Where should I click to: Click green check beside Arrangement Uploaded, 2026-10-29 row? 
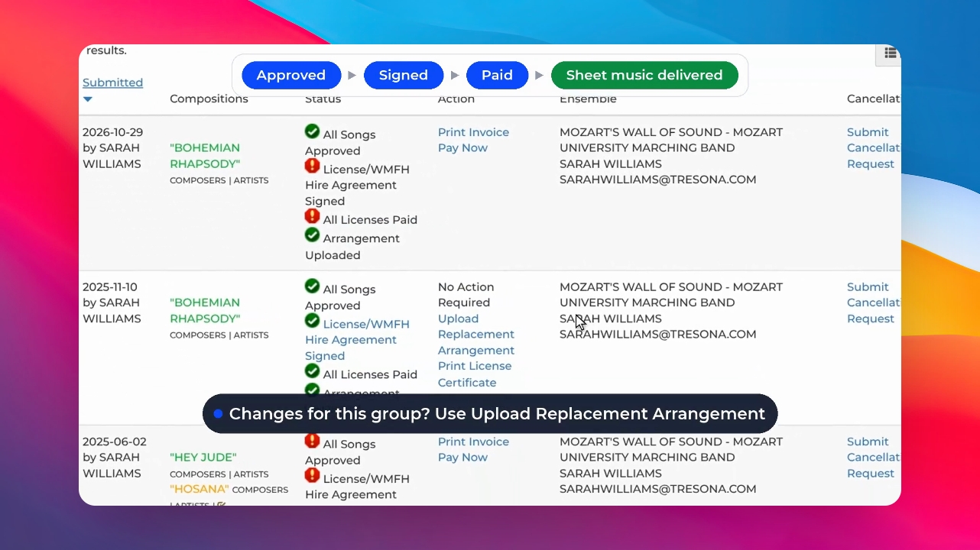click(x=312, y=235)
